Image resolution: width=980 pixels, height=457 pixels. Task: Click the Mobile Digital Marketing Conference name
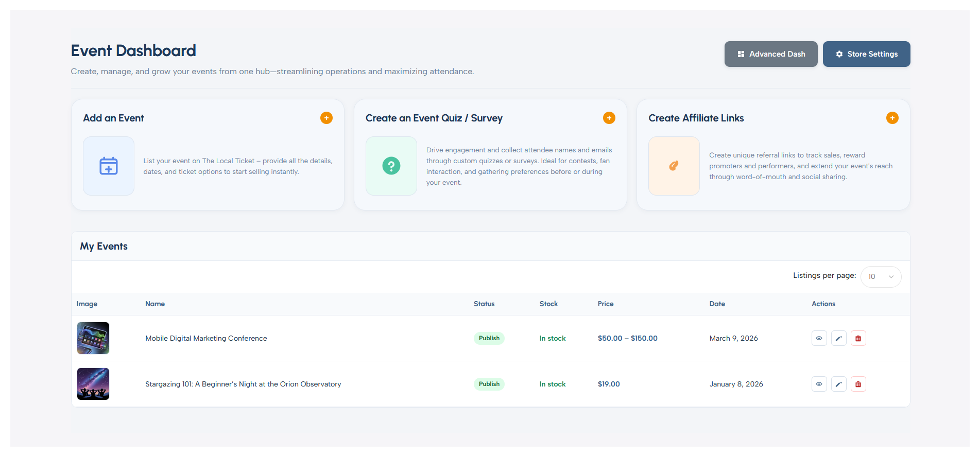(206, 338)
